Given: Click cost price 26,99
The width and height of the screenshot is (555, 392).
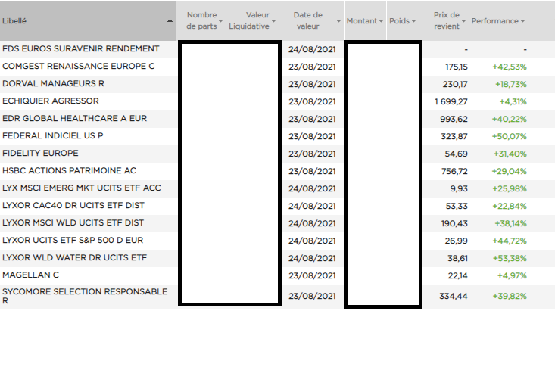Looking at the screenshot, I should [x=457, y=241].
